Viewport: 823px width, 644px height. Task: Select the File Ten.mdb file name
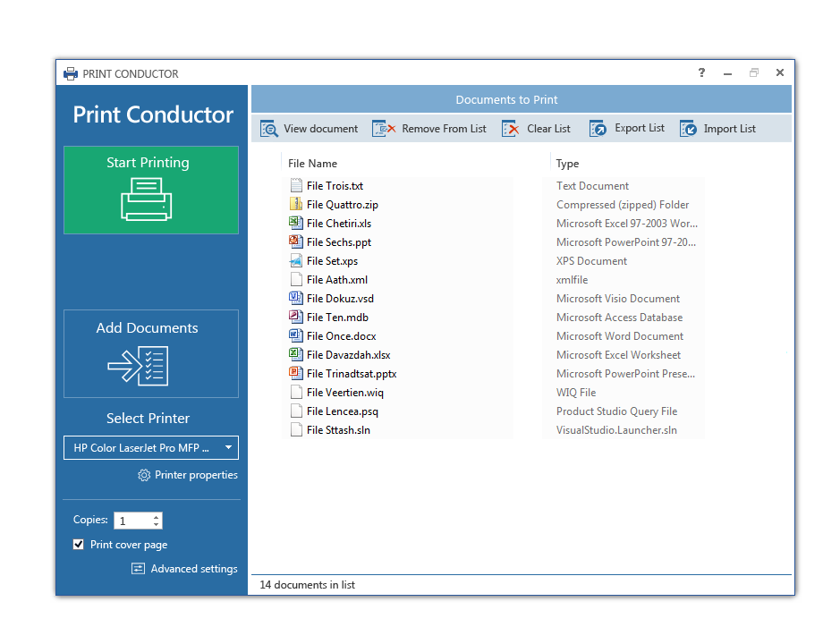337,318
